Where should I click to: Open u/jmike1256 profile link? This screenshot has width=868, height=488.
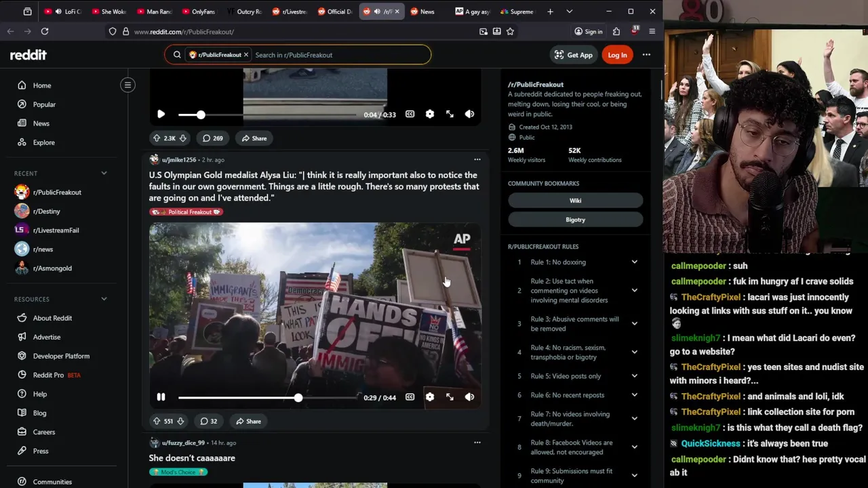click(179, 160)
